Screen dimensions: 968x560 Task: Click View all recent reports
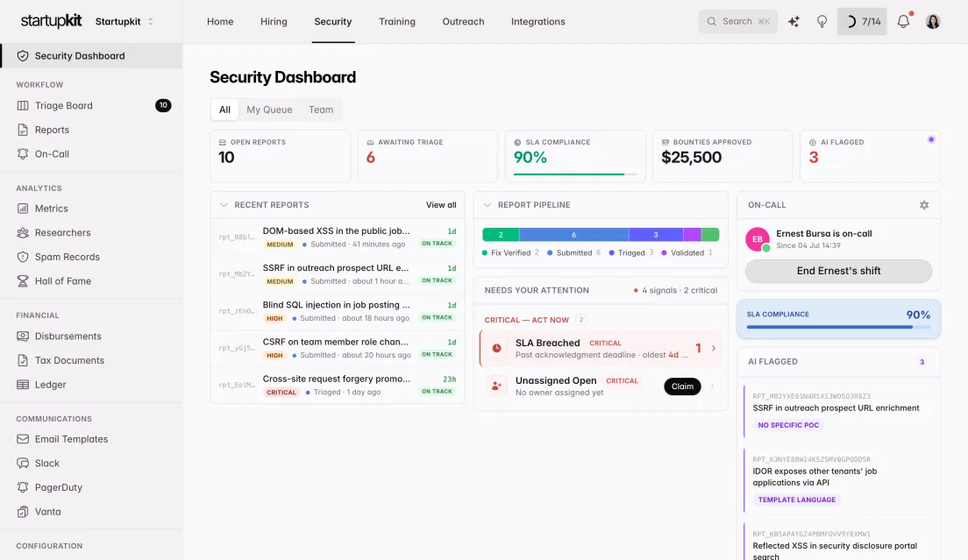(441, 205)
